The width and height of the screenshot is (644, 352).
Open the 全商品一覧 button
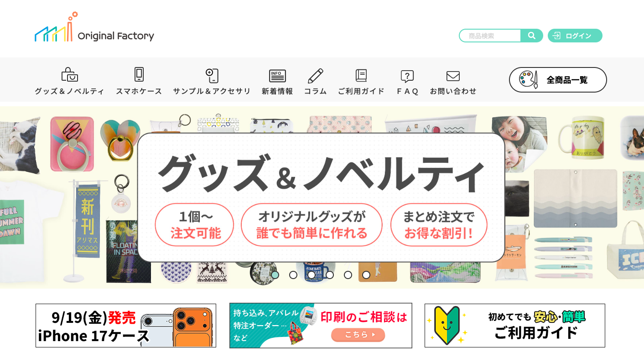click(x=558, y=80)
